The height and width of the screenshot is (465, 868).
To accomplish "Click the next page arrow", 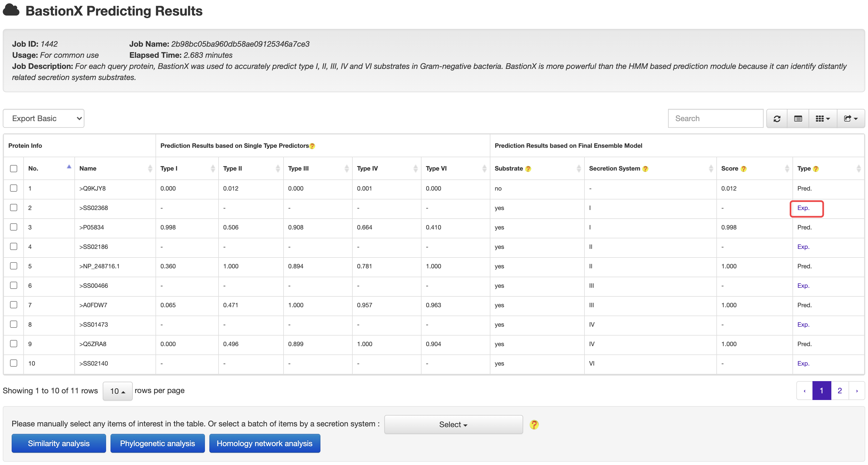I will [857, 391].
